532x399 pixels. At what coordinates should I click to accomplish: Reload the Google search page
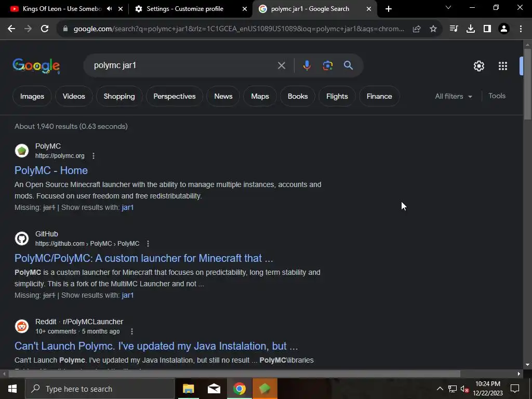point(45,29)
